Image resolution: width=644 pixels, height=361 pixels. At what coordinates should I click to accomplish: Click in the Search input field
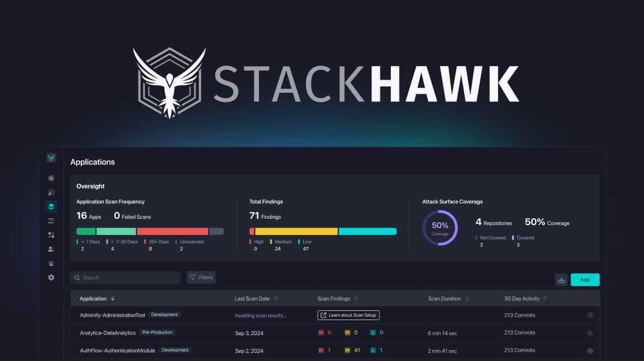point(125,278)
